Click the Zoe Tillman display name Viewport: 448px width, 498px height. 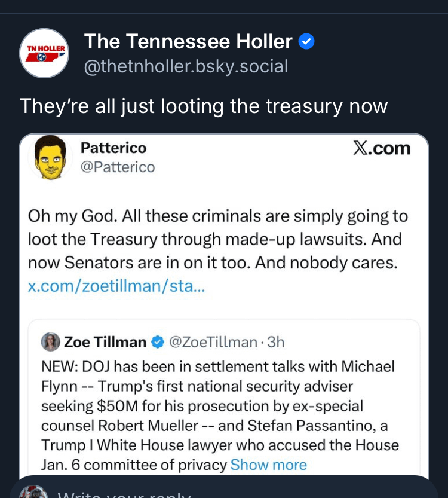coord(105,342)
